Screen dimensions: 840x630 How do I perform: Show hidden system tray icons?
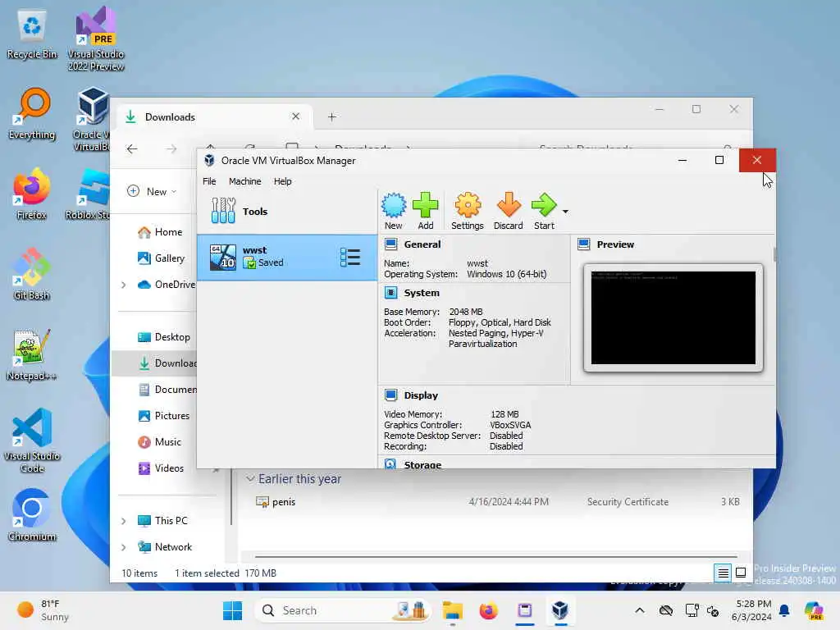coord(640,610)
